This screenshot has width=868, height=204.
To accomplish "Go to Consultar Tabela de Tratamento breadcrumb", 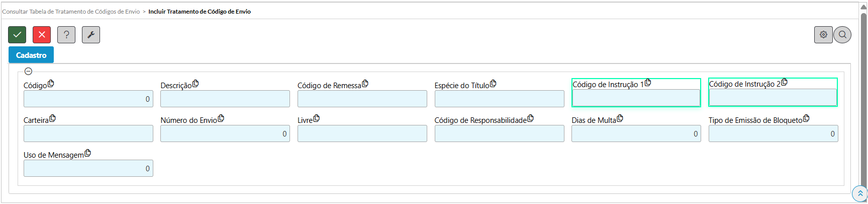I will point(71,12).
